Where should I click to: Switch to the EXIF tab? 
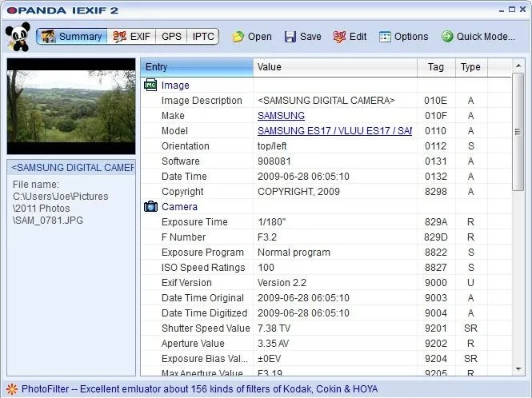click(131, 36)
